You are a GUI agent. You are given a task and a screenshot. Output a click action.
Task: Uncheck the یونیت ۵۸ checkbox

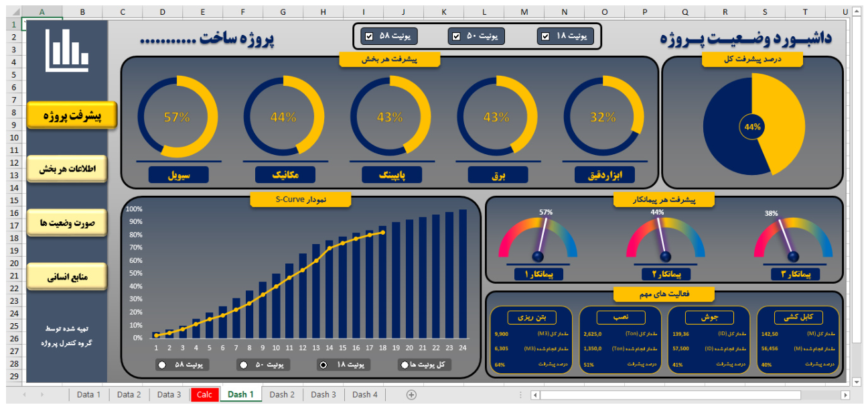click(369, 36)
